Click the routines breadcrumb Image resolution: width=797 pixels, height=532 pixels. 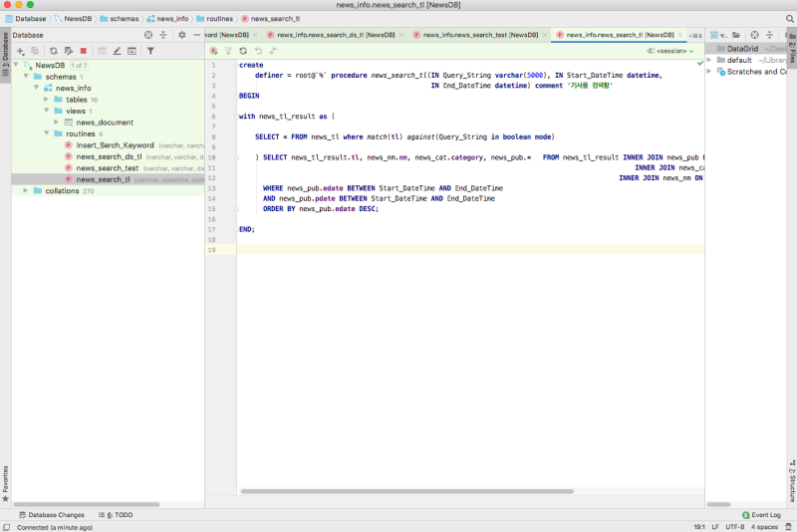tap(215, 19)
